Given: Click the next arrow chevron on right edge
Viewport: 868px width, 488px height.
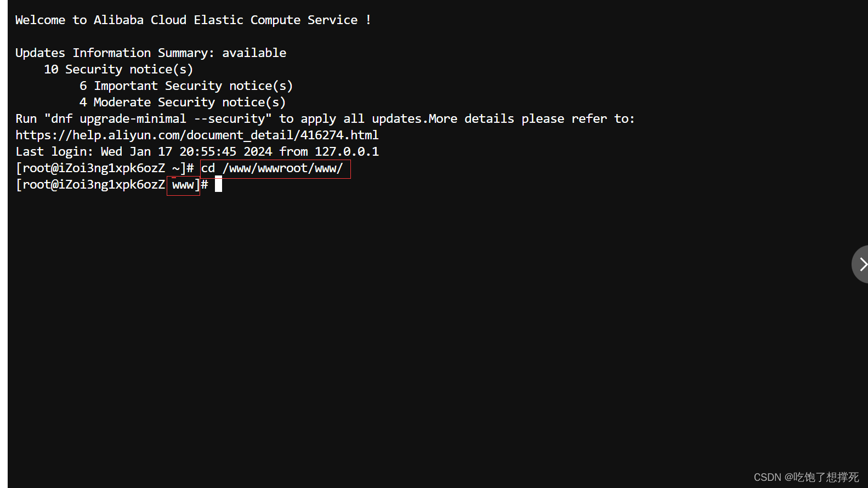Looking at the screenshot, I should coord(862,265).
